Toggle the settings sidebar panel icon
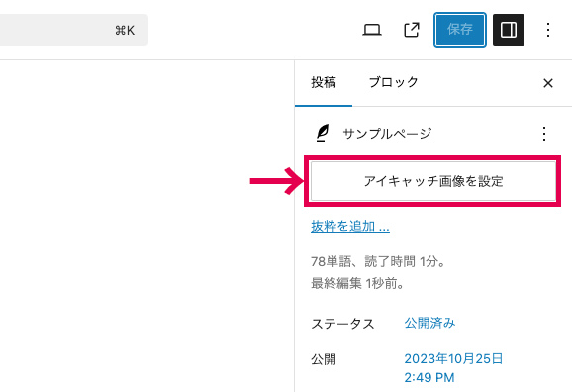The image size is (572, 392). point(509,30)
